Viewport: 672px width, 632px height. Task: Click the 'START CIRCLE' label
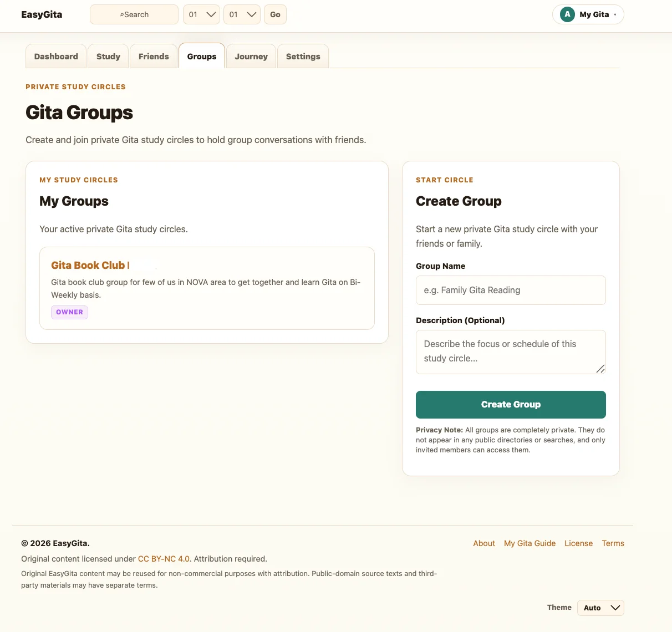[445, 180]
